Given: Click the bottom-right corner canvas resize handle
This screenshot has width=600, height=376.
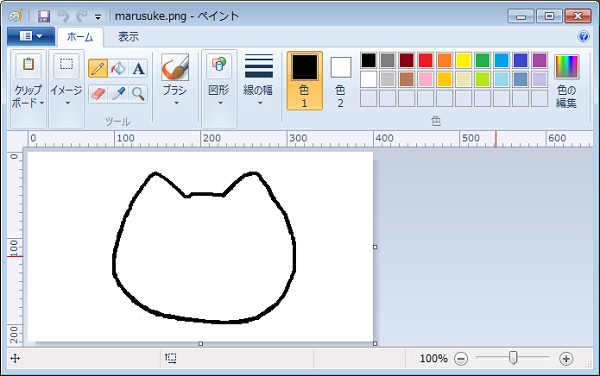Looking at the screenshot, I should click(375, 343).
